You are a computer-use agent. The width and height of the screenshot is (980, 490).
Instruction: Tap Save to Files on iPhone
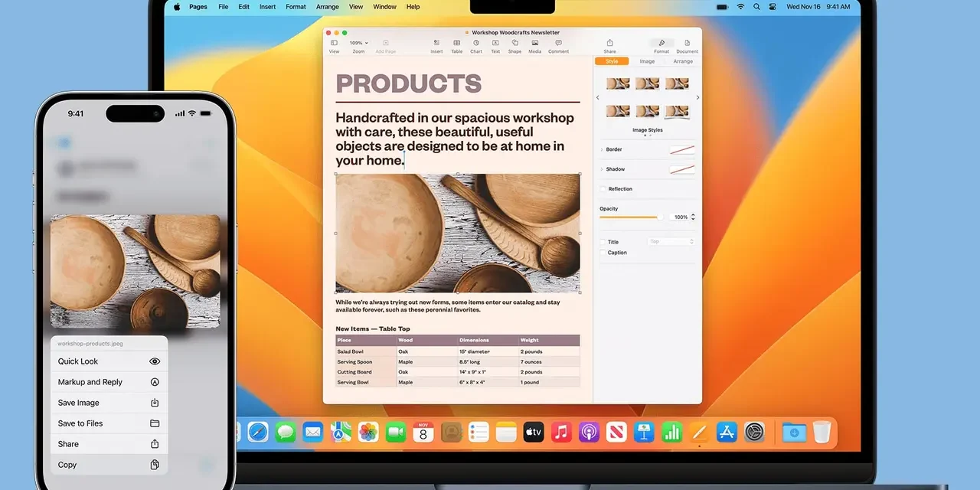[109, 423]
